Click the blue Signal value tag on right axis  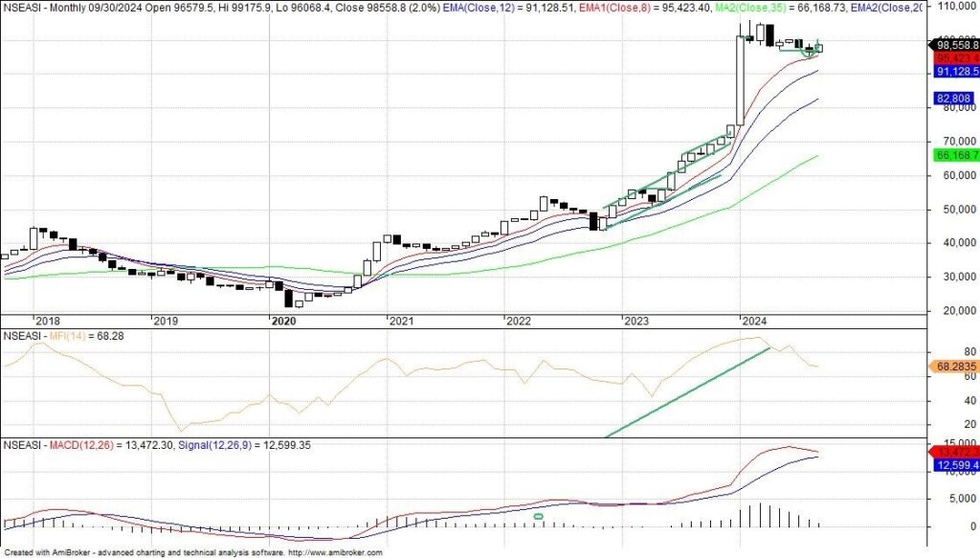click(x=953, y=465)
